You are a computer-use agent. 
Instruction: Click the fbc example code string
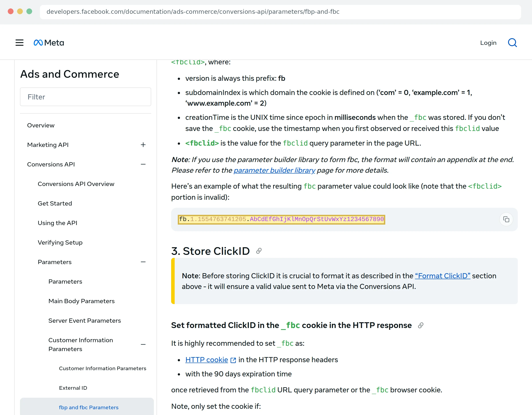[281, 219]
